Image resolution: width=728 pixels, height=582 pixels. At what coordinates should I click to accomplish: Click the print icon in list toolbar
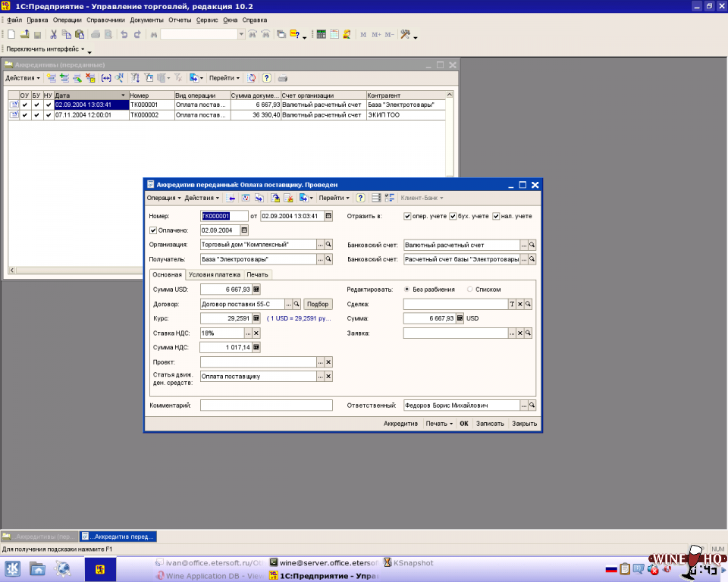(283, 78)
